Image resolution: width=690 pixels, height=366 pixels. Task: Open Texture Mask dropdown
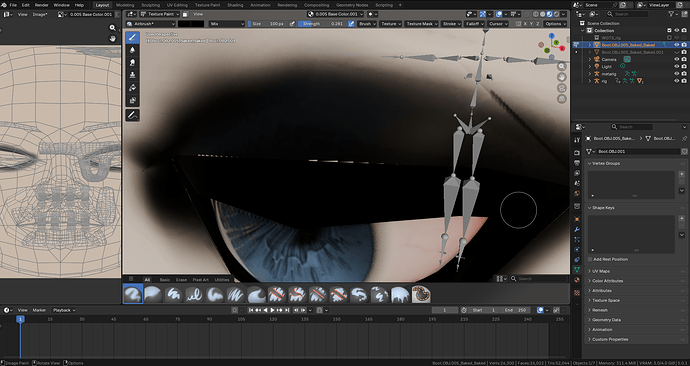click(421, 24)
